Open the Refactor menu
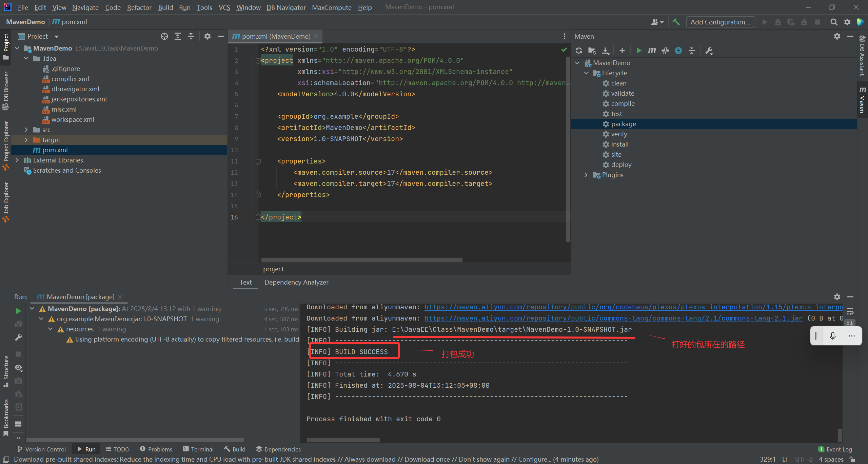The height and width of the screenshot is (464, 868). point(139,7)
